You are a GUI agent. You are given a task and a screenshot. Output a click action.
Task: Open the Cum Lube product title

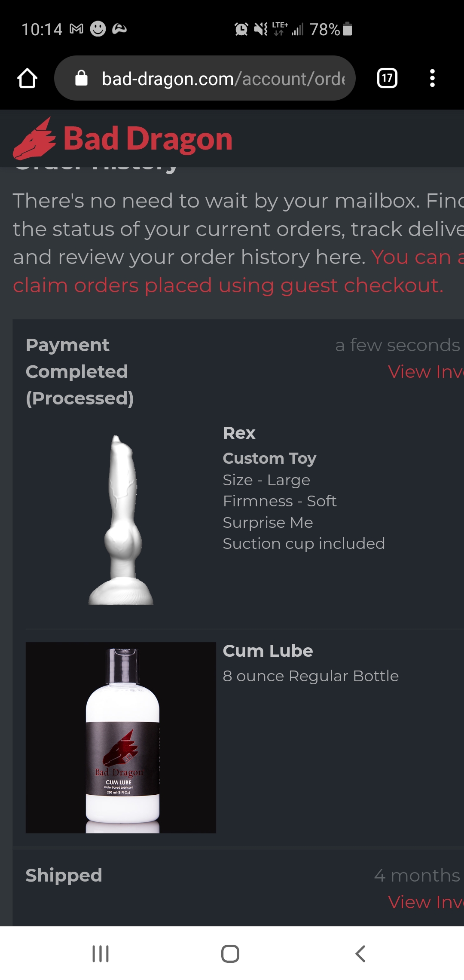click(x=268, y=651)
